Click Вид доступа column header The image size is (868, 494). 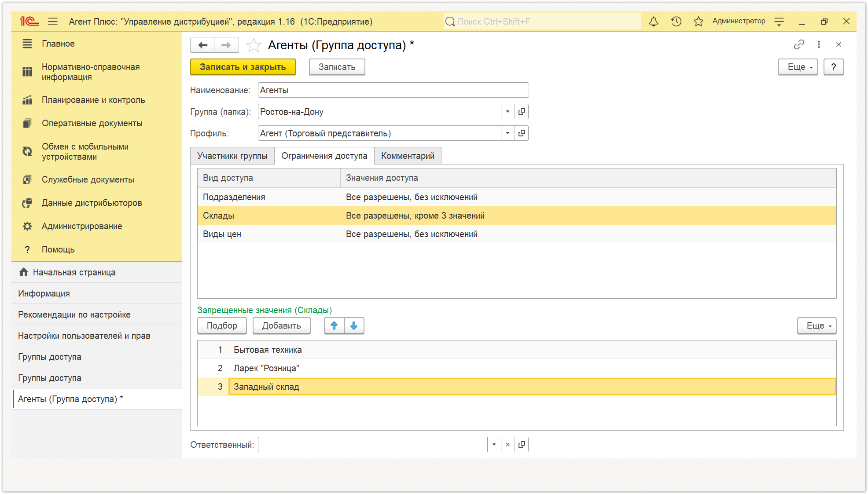pyautogui.click(x=269, y=178)
